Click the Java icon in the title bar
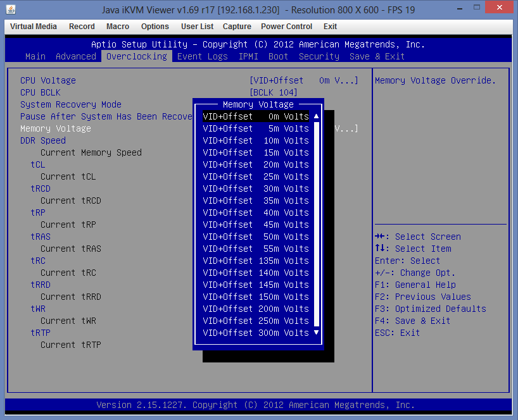Image resolution: width=518 pixels, height=420 pixels. coord(11,9)
